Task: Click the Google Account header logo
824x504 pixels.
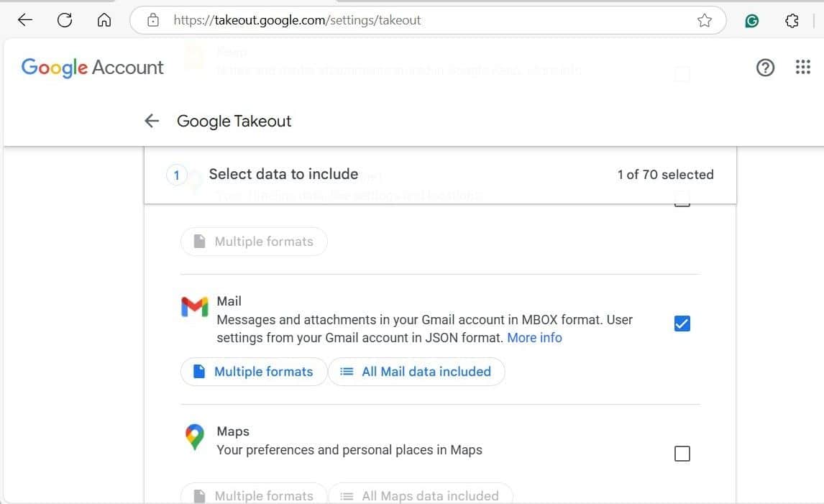Action: click(x=92, y=67)
